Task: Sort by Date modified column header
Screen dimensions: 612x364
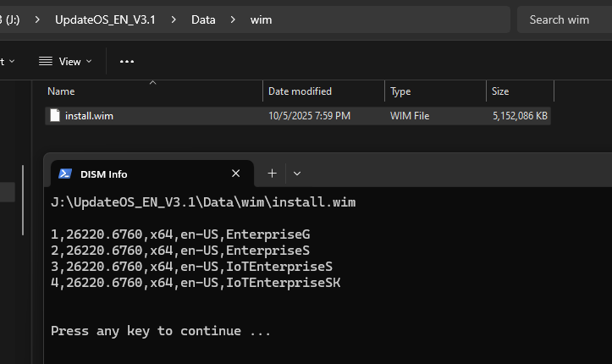Action: tap(300, 91)
